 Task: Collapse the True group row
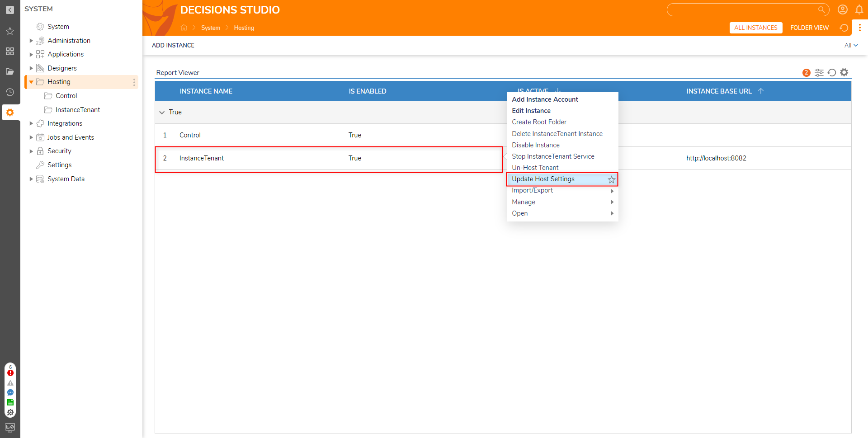[162, 112]
